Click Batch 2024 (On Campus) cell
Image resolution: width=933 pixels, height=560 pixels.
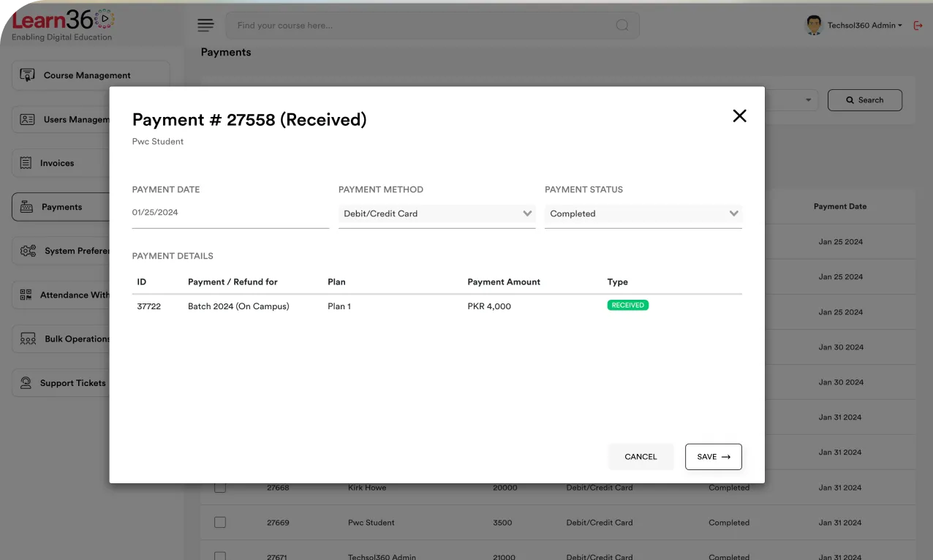238,306
